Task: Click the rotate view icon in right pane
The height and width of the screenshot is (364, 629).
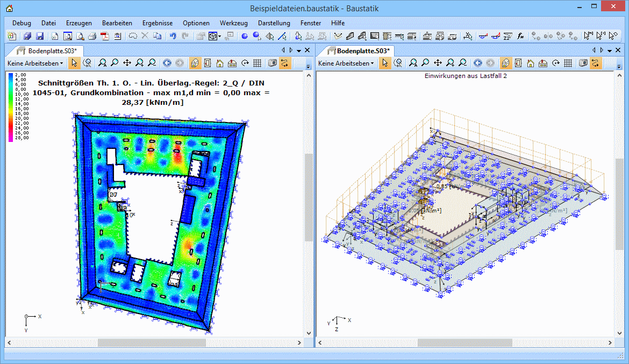Action: coord(556,63)
